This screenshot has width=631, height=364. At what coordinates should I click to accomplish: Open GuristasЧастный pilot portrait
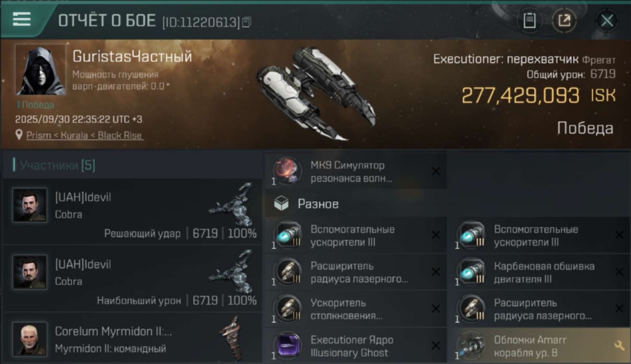pos(40,70)
